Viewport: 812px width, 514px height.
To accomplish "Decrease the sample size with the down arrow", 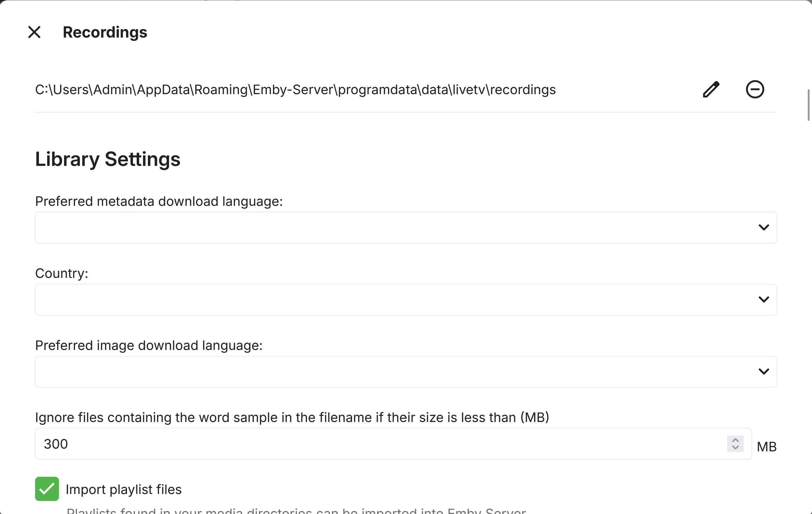I will pyautogui.click(x=735, y=447).
